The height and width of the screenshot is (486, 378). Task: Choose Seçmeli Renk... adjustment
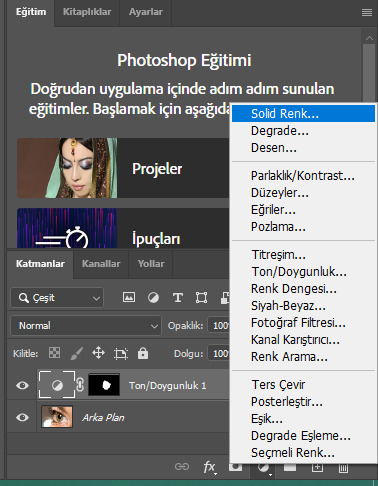coord(303,453)
